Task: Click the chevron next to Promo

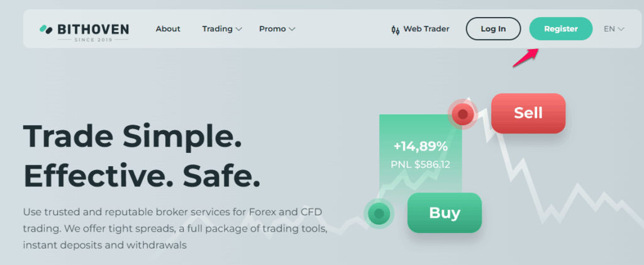Action: coord(292,30)
